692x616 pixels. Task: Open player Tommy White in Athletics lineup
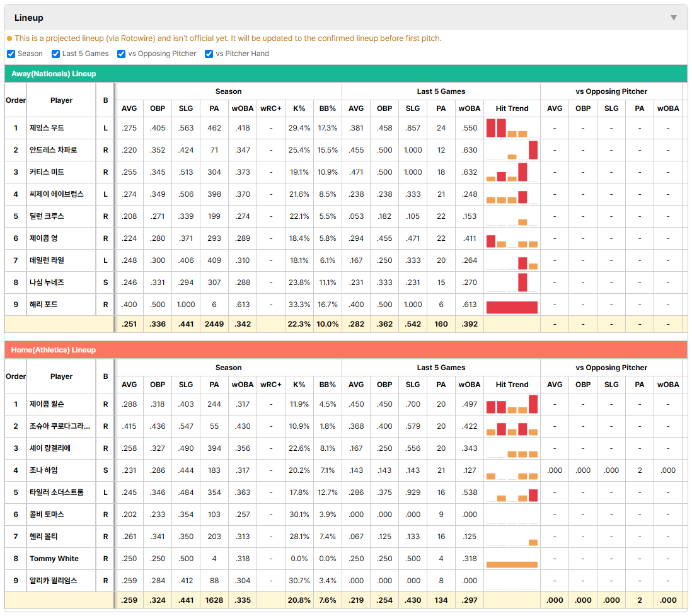[x=54, y=559]
